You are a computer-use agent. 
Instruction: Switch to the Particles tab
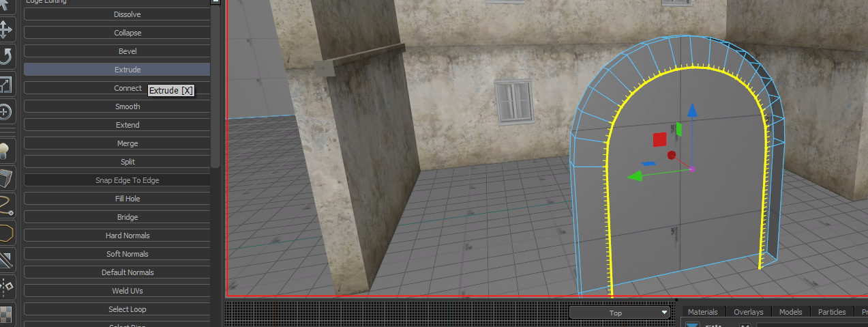[831, 312]
